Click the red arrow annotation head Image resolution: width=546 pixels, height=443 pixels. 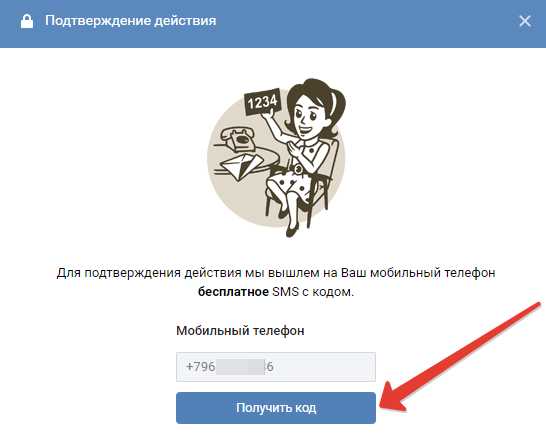click(x=392, y=398)
